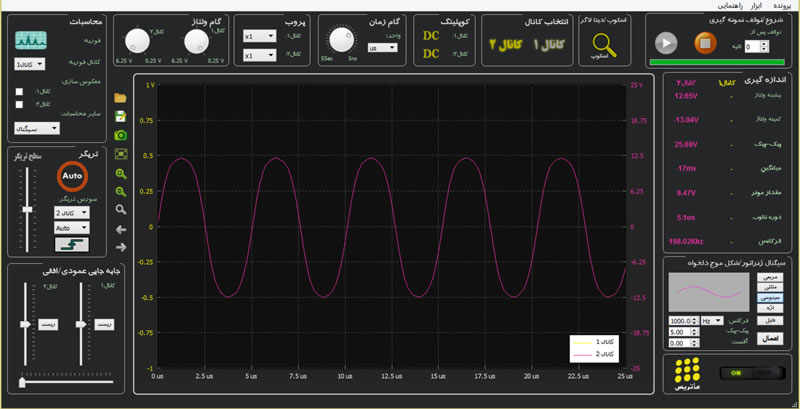The height and width of the screenshot is (409, 800).
Task: Click the Channel 1 legend entry
Action: click(594, 341)
